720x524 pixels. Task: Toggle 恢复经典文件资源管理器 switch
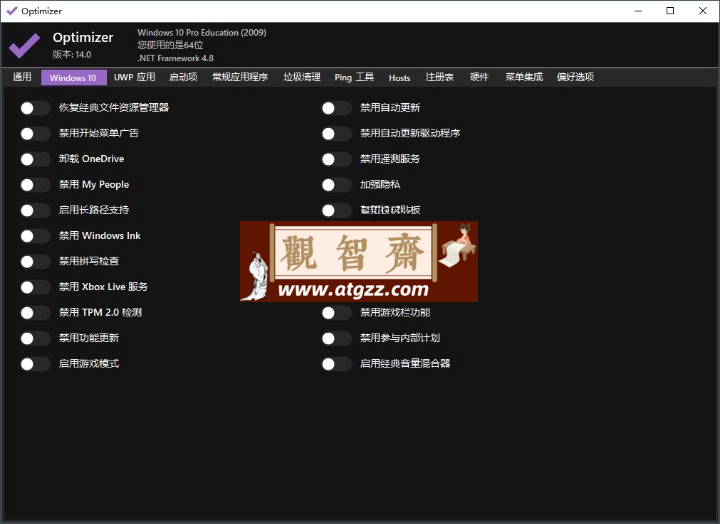pos(35,108)
